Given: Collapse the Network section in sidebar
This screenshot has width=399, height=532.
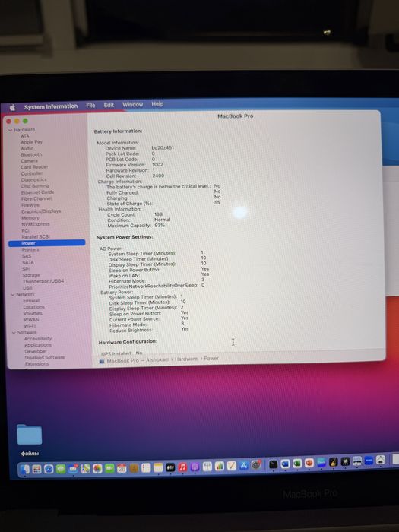Looking at the screenshot, I should coord(13,295).
